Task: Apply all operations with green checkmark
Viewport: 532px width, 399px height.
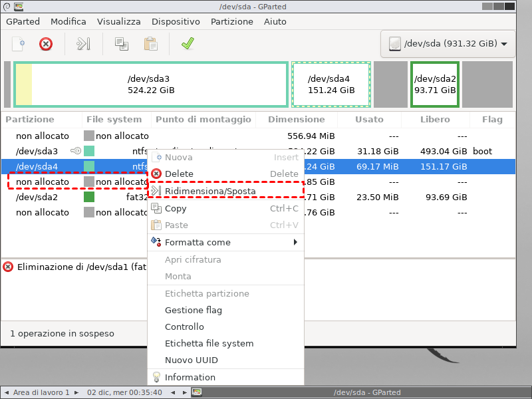Action: pyautogui.click(x=188, y=43)
